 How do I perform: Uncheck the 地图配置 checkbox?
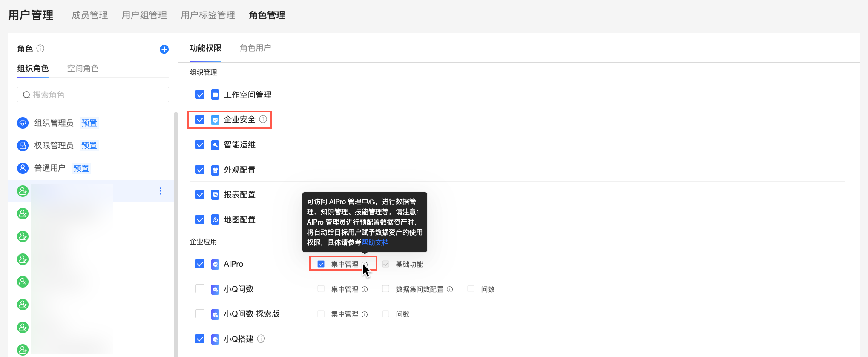pos(200,219)
